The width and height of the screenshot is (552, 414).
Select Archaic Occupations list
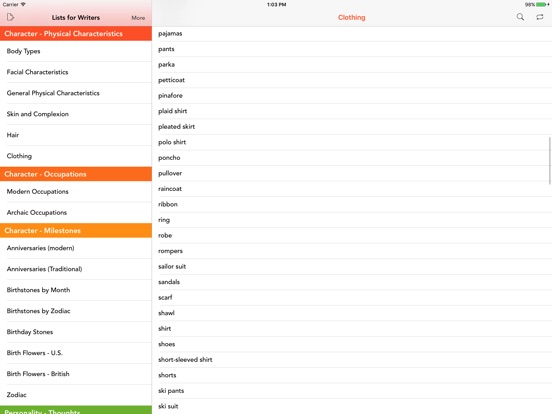pyautogui.click(x=76, y=213)
